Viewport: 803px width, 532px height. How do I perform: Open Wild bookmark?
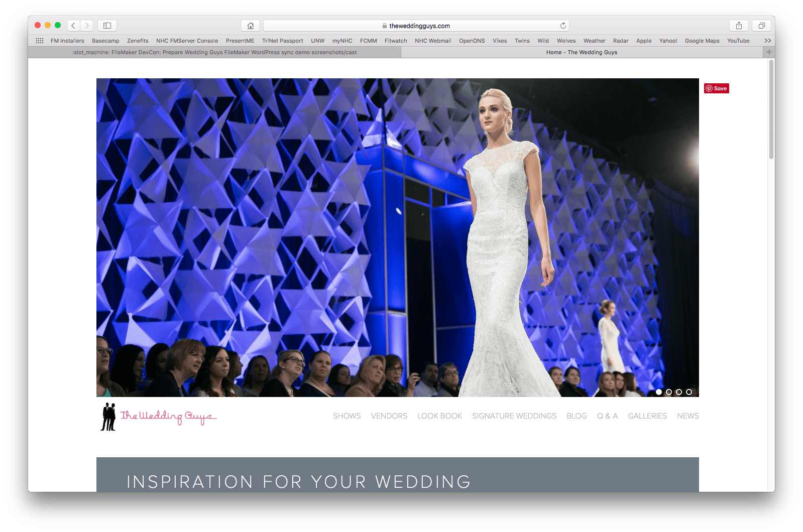pyautogui.click(x=543, y=41)
